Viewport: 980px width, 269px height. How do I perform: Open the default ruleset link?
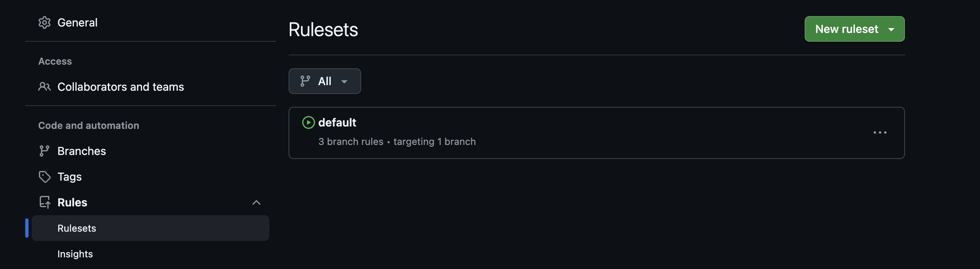click(337, 122)
